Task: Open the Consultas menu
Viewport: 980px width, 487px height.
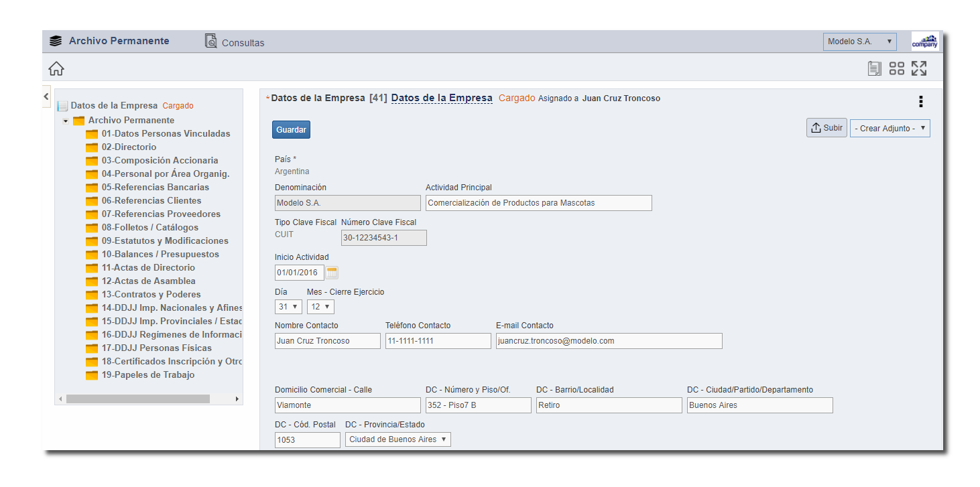Action: 235,42
